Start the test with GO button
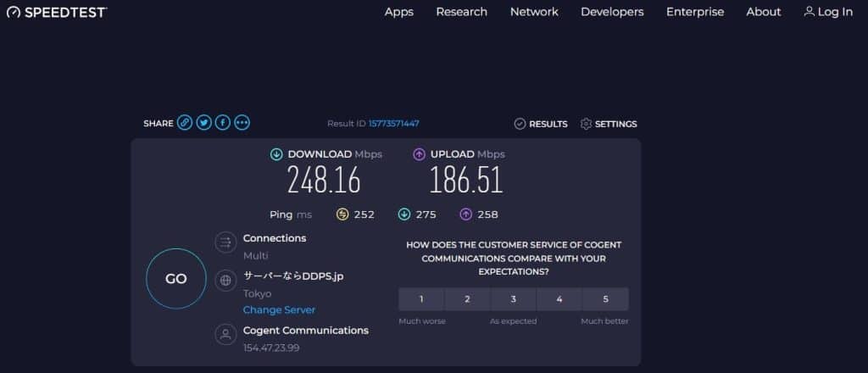Screen dimensions: 868x373 (176, 278)
